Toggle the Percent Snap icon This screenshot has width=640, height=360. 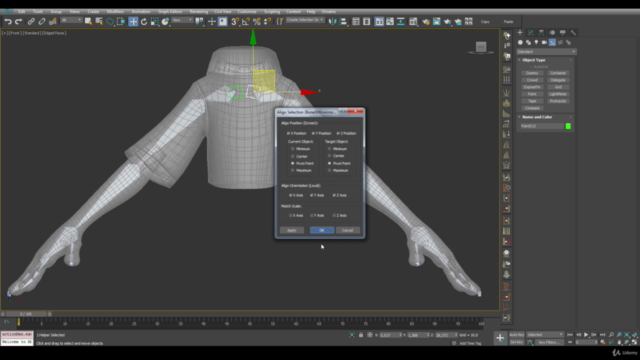coord(256,22)
